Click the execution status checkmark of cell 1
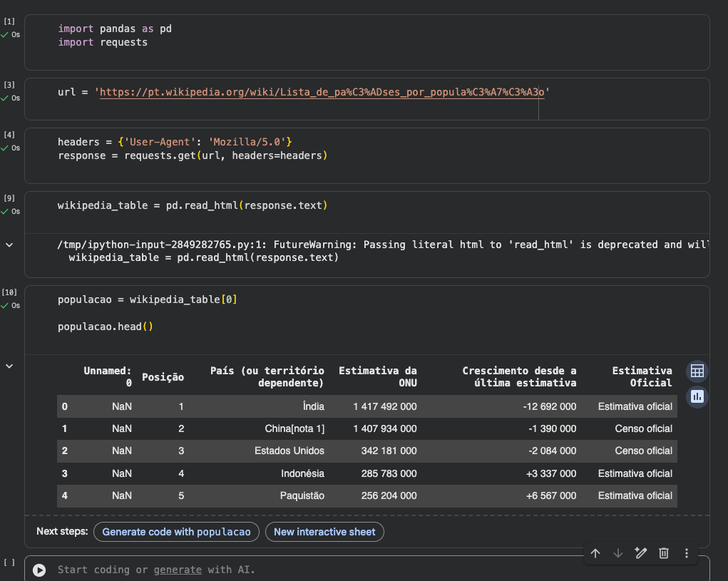This screenshot has width=728, height=581. pos(5,34)
